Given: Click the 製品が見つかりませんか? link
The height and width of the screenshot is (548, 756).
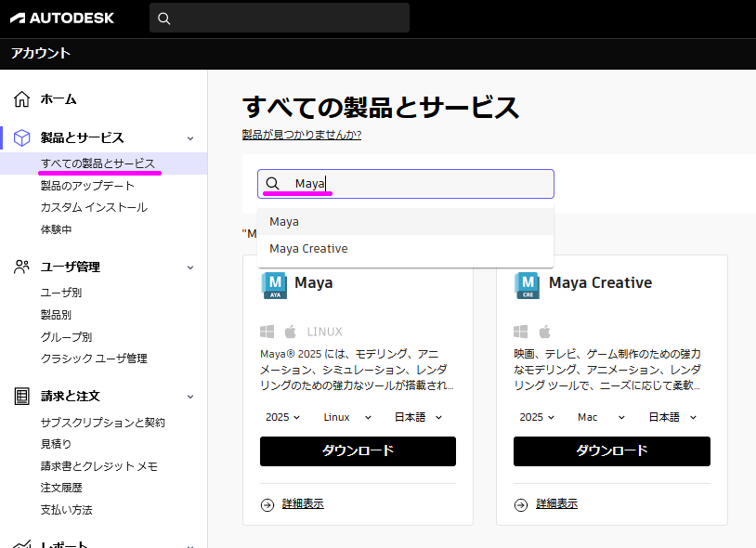Looking at the screenshot, I should pos(302,135).
